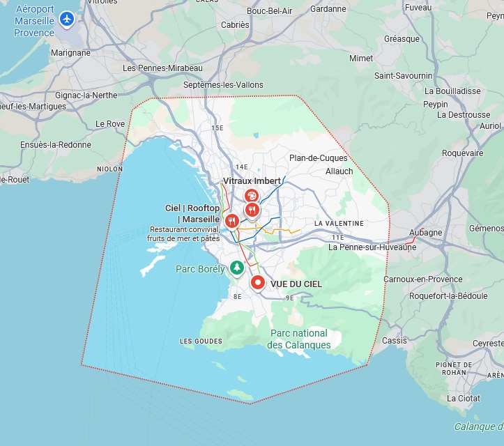Click the Cassis town label

(395, 341)
